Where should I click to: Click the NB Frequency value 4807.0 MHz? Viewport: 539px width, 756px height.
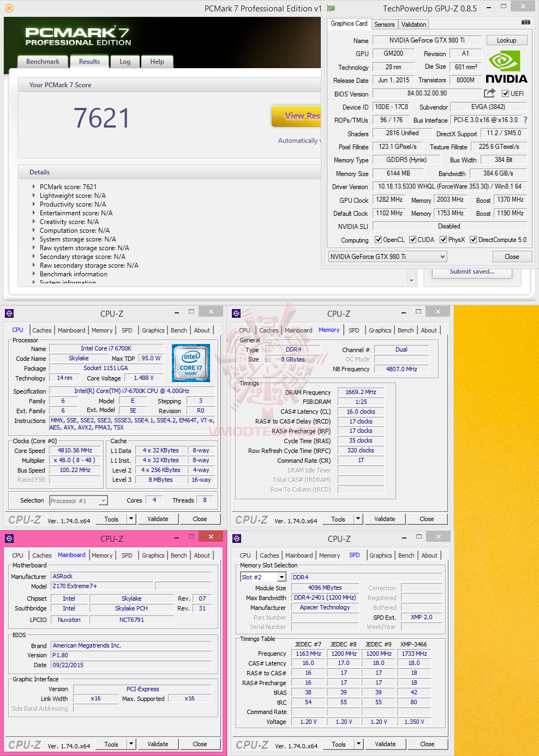pyautogui.click(x=402, y=370)
